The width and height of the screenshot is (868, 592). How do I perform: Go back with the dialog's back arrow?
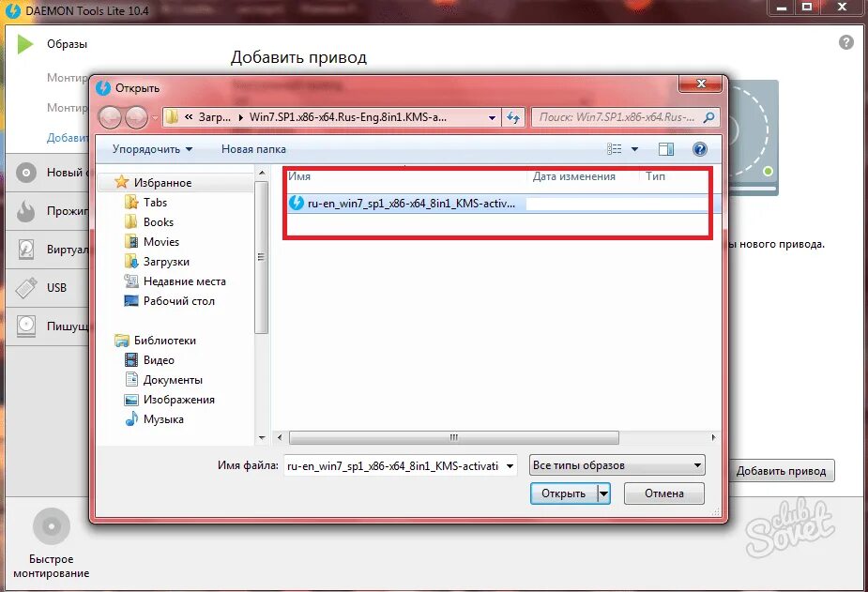coord(110,117)
